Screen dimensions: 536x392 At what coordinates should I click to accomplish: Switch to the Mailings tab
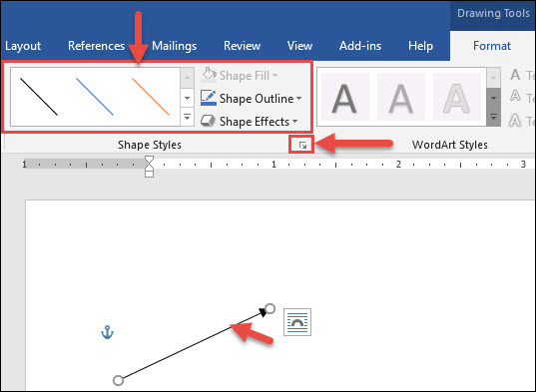[174, 46]
